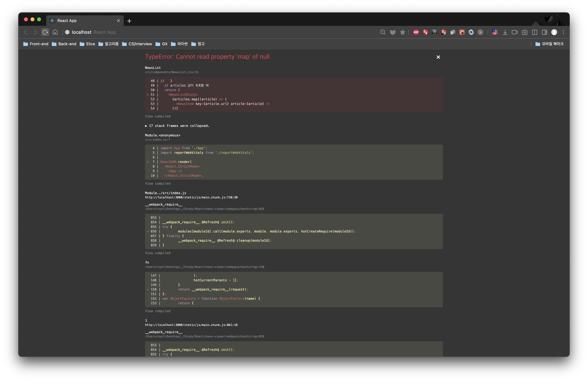Click the camera screenshot capture icon

[x=525, y=32]
